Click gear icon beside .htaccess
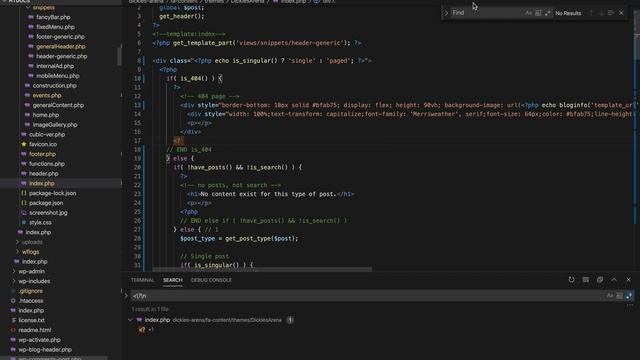Image resolution: width=640 pixels, height=360 pixels. coord(13,301)
